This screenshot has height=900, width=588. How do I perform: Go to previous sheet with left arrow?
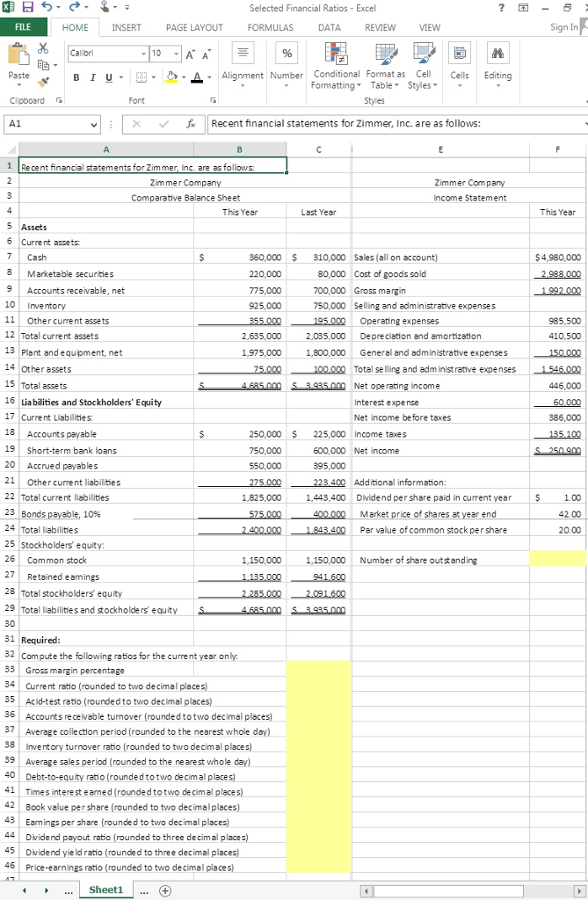[24, 891]
